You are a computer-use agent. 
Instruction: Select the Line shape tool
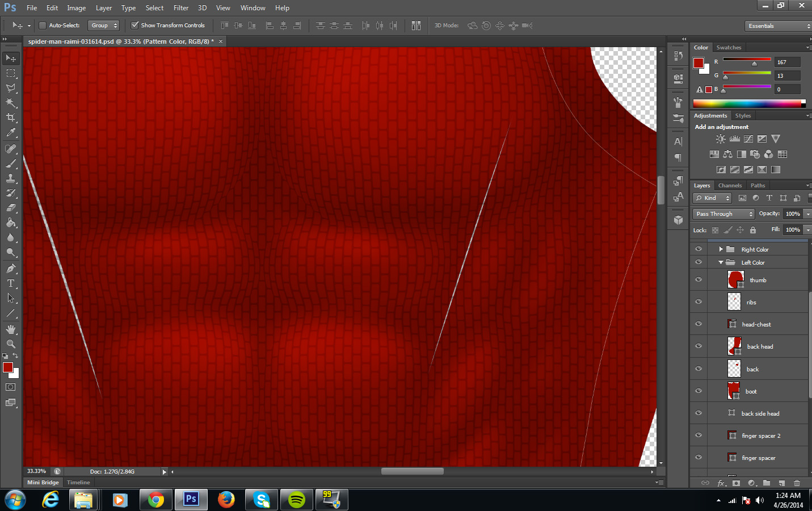(x=11, y=313)
